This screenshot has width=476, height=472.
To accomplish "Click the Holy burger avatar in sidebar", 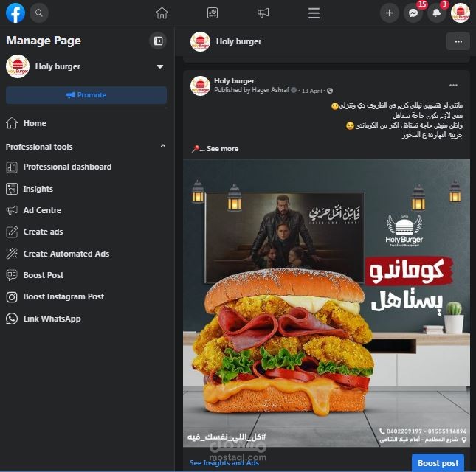I will click(x=18, y=66).
